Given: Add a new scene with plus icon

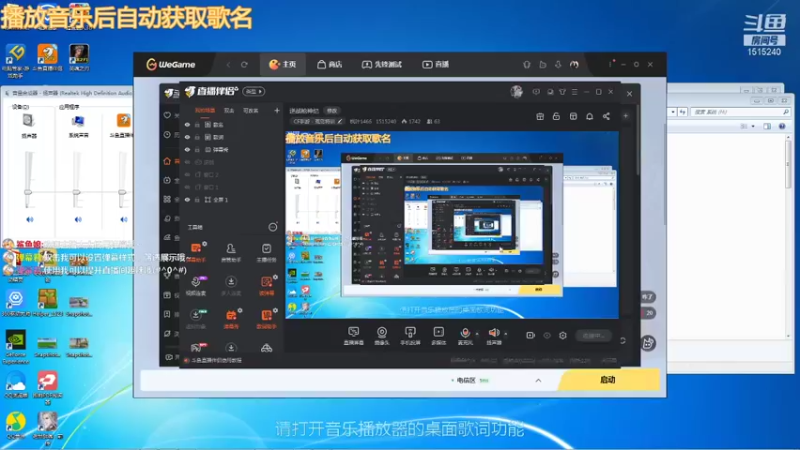Looking at the screenshot, I should (277, 110).
